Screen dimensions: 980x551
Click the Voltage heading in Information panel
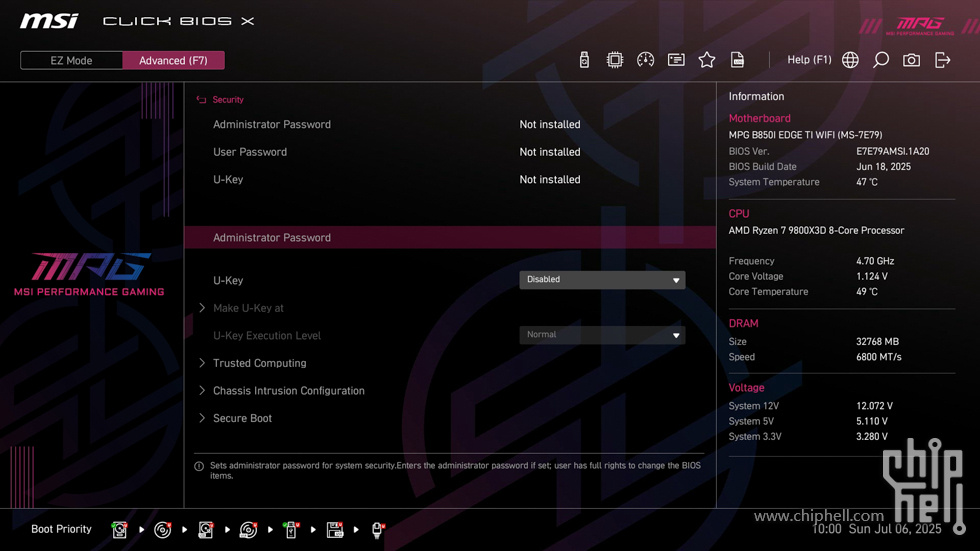(746, 387)
